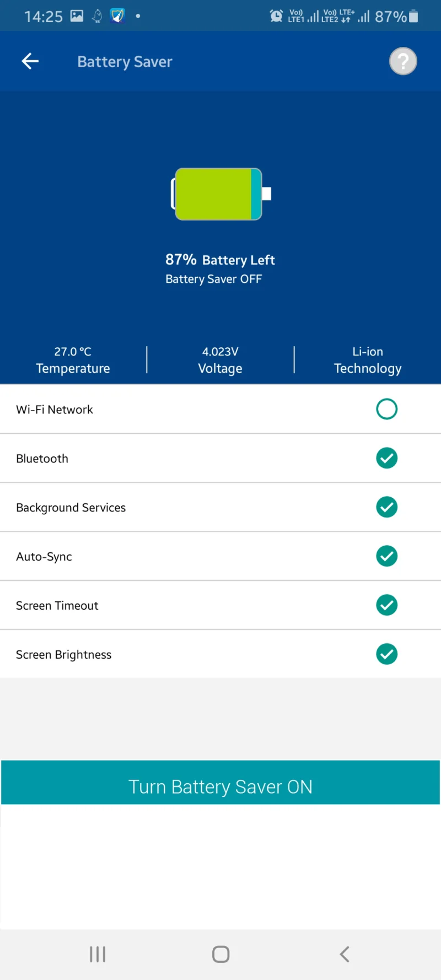Image resolution: width=441 pixels, height=980 pixels.
Task: Tap the battery graphic showing 87%
Action: [220, 195]
